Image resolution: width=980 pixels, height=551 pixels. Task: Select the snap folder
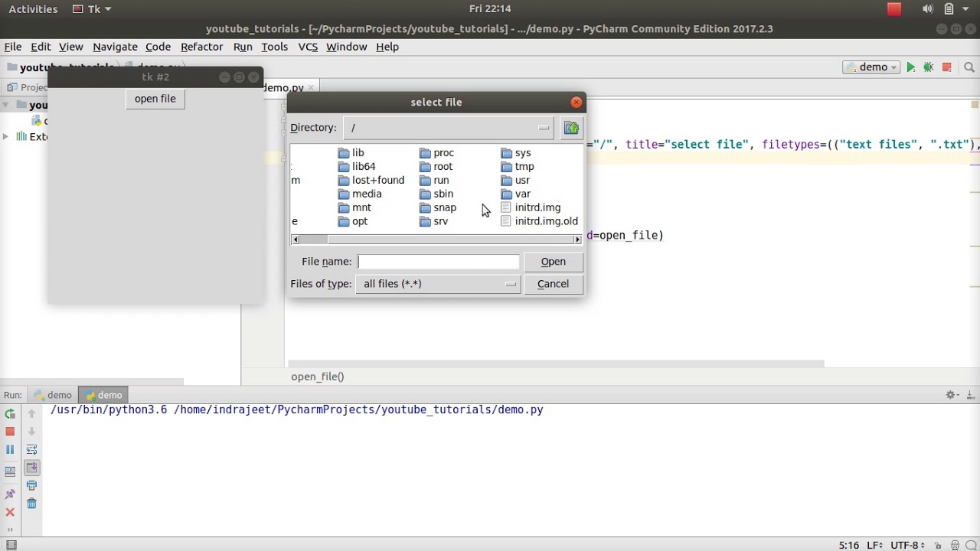click(438, 208)
